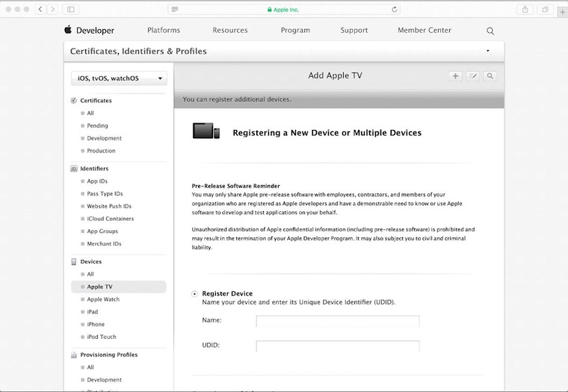Open Development certificates

105,138
